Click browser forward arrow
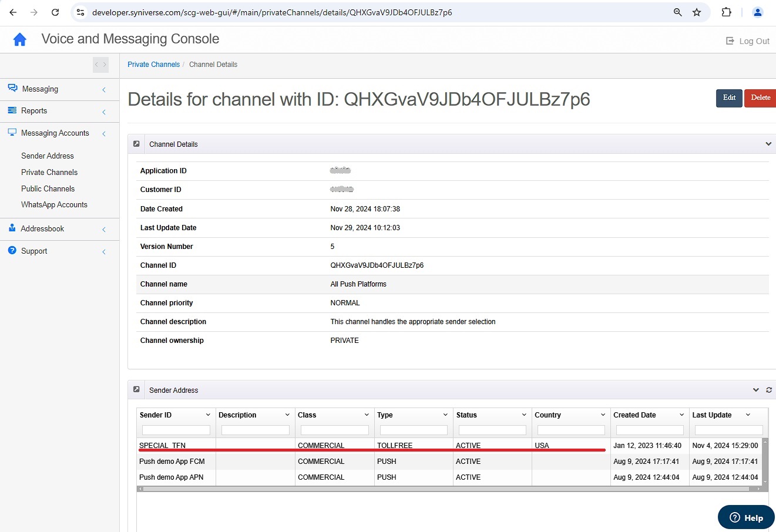Screen dimensions: 776x532 coord(34,12)
